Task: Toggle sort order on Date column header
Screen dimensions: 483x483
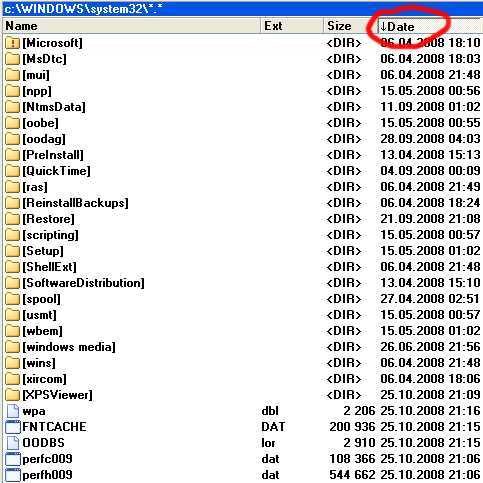Action: tap(430, 26)
